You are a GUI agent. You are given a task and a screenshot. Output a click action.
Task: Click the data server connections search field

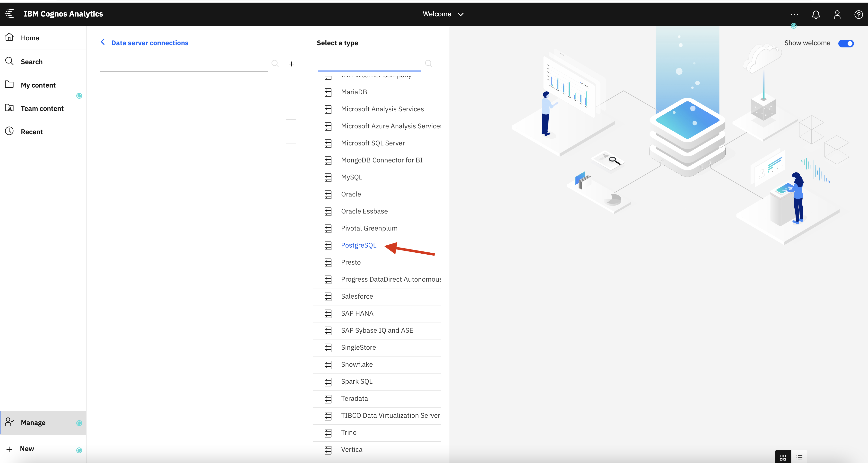[184, 64]
